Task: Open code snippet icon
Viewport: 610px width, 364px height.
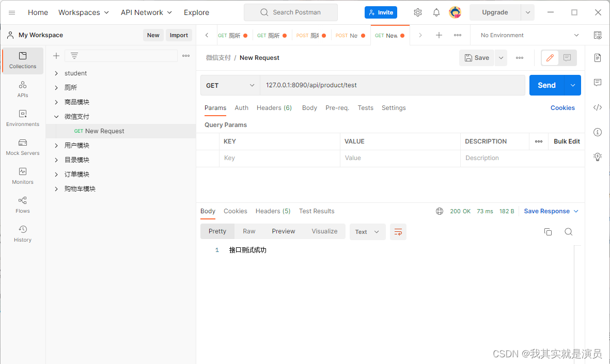Action: point(598,107)
